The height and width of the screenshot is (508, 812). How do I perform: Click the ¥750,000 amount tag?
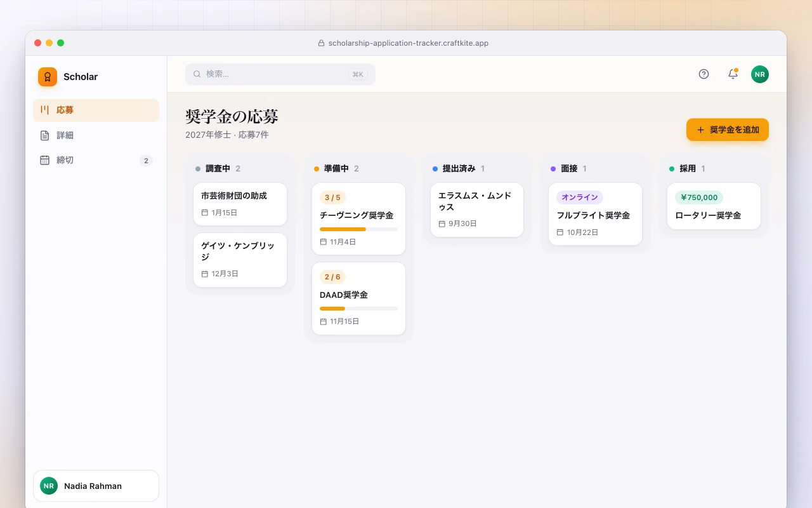(699, 197)
